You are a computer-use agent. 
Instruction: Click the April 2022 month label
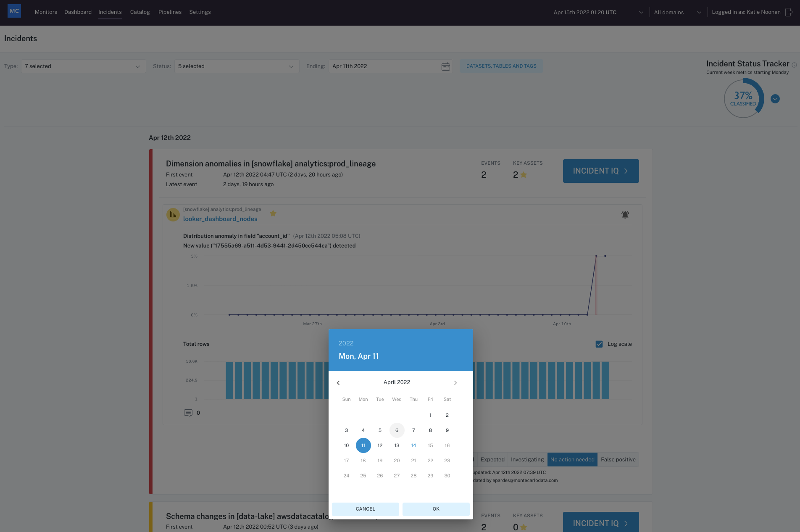pos(397,382)
